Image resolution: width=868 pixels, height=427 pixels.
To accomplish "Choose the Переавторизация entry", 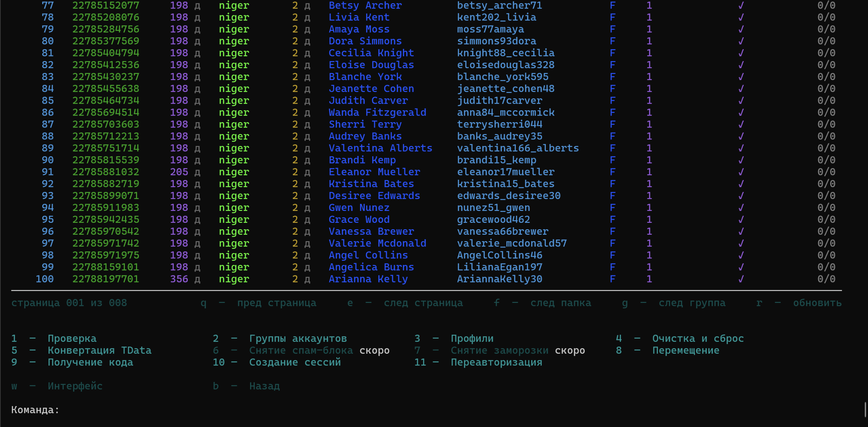I will click(496, 362).
